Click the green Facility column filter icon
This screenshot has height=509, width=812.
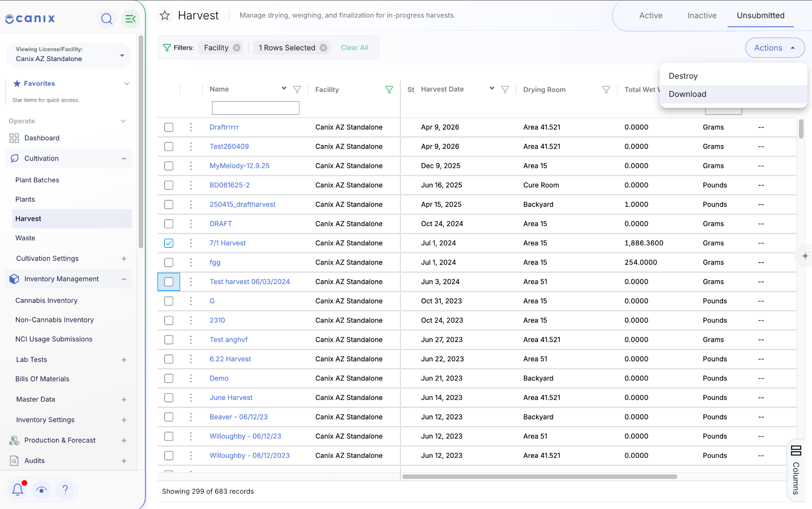coord(389,90)
